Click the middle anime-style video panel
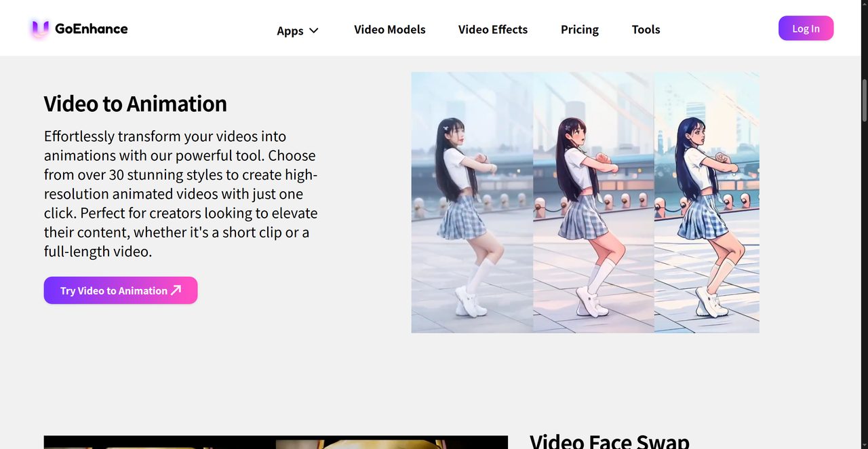The height and width of the screenshot is (449, 868). (593, 203)
